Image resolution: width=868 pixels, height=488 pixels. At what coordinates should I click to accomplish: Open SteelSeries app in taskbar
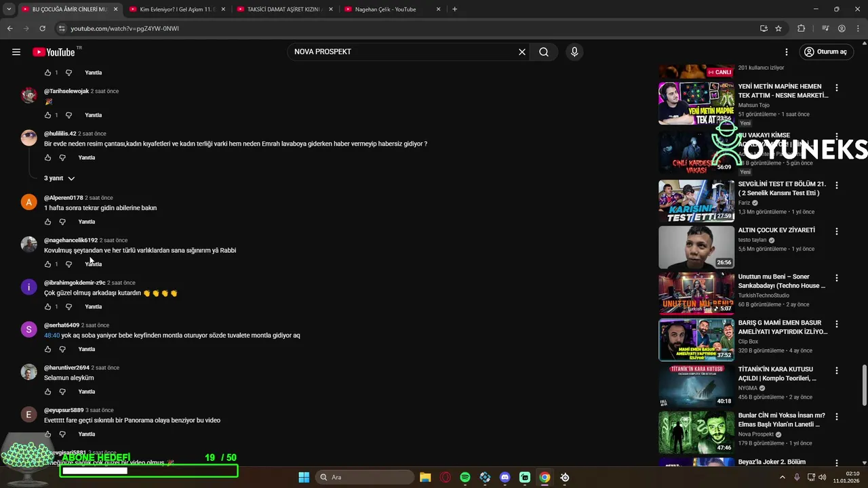[x=565, y=477]
